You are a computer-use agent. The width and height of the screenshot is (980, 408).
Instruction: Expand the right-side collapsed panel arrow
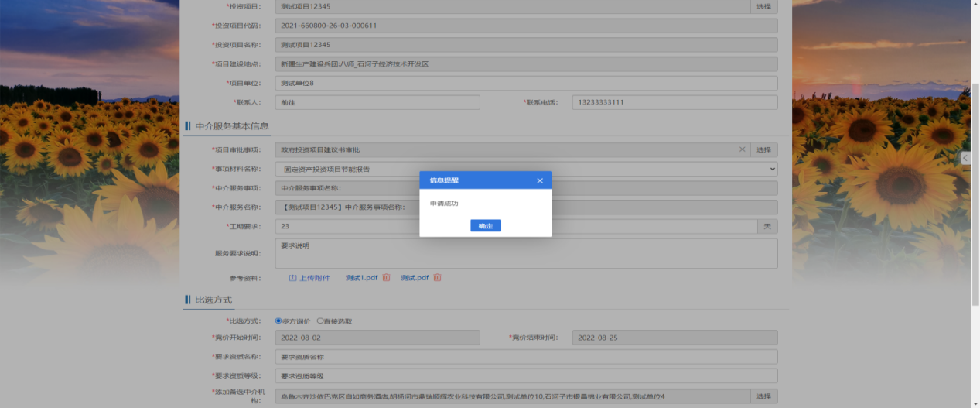[x=965, y=158]
